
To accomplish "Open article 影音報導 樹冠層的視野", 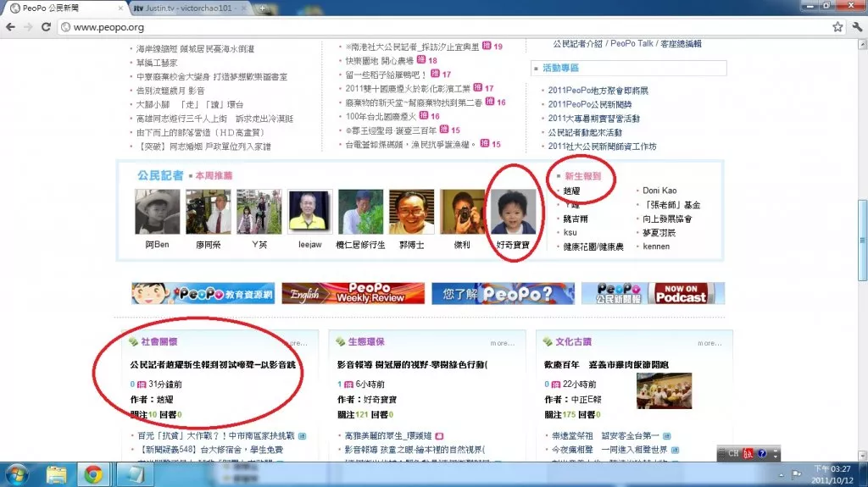I will [413, 365].
